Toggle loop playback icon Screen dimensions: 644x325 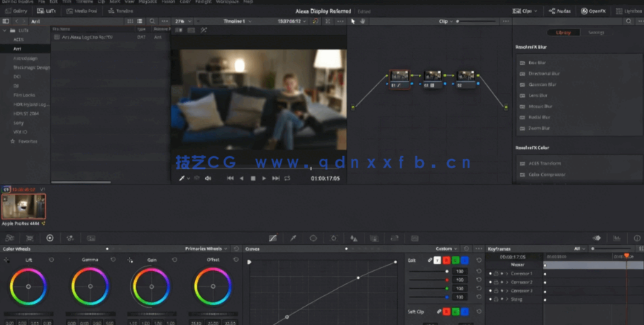pos(287,178)
